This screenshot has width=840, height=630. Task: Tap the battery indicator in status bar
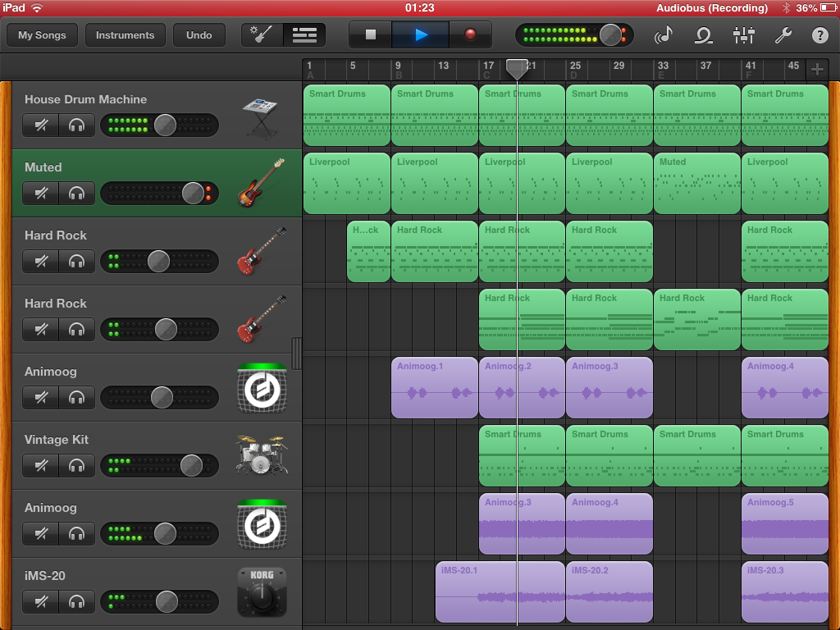pyautogui.click(x=828, y=8)
